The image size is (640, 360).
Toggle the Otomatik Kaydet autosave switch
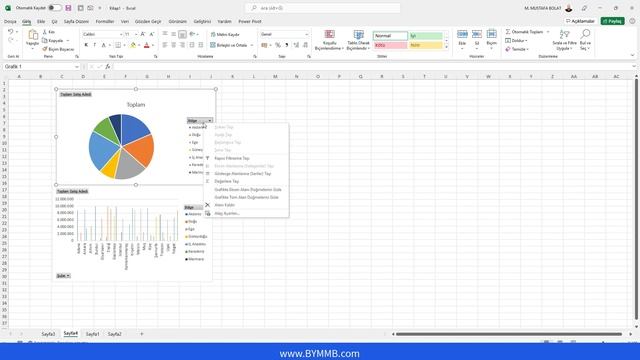55,8
